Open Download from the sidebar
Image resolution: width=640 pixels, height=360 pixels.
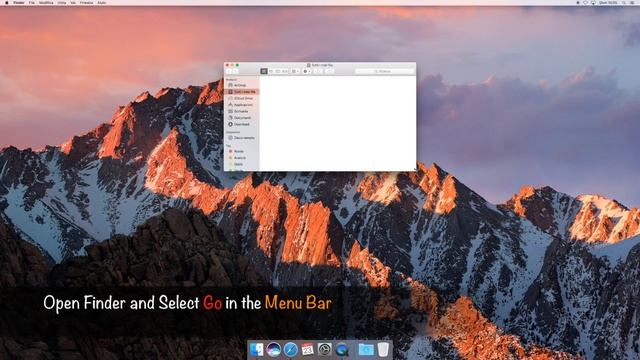(241, 124)
